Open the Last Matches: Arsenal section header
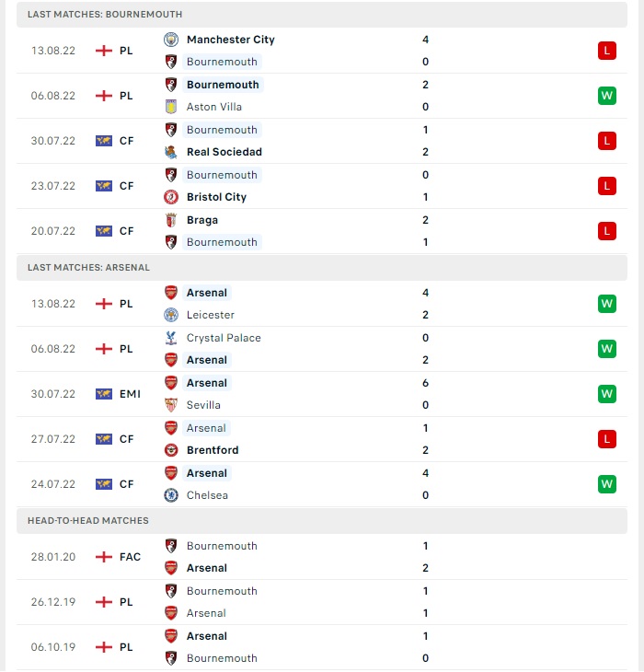 [x=322, y=268]
